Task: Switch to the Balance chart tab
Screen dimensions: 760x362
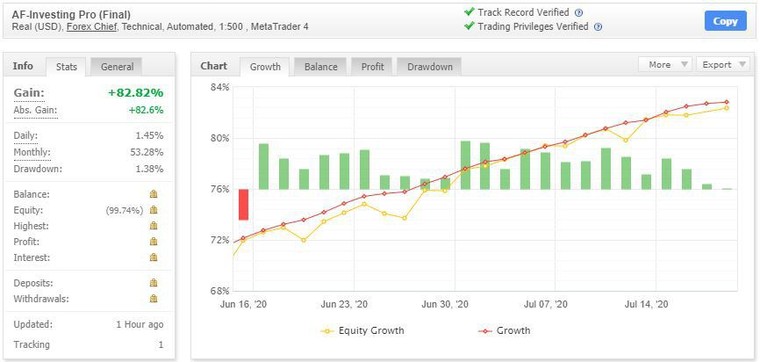Action: [320, 67]
